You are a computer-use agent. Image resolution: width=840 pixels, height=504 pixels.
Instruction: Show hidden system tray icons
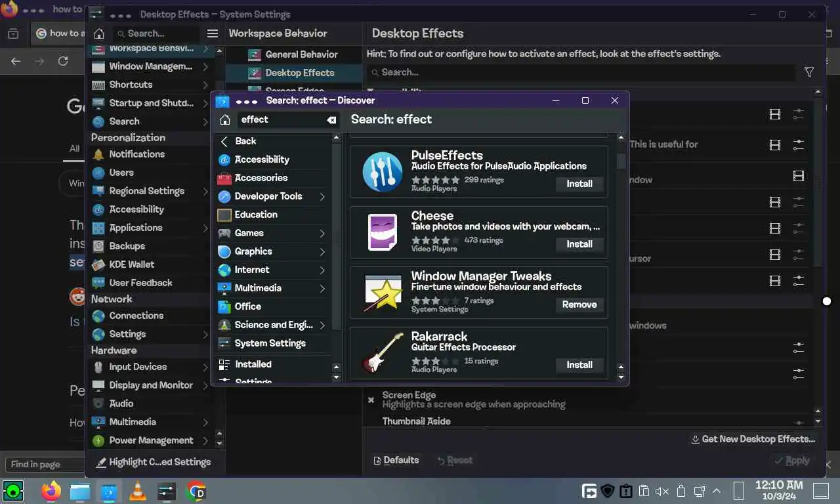click(x=717, y=491)
